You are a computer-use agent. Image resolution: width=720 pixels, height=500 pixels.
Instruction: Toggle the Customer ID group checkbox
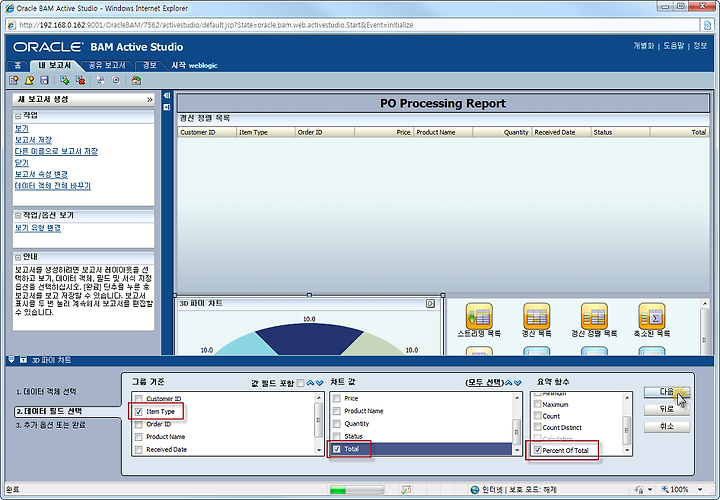(139, 399)
